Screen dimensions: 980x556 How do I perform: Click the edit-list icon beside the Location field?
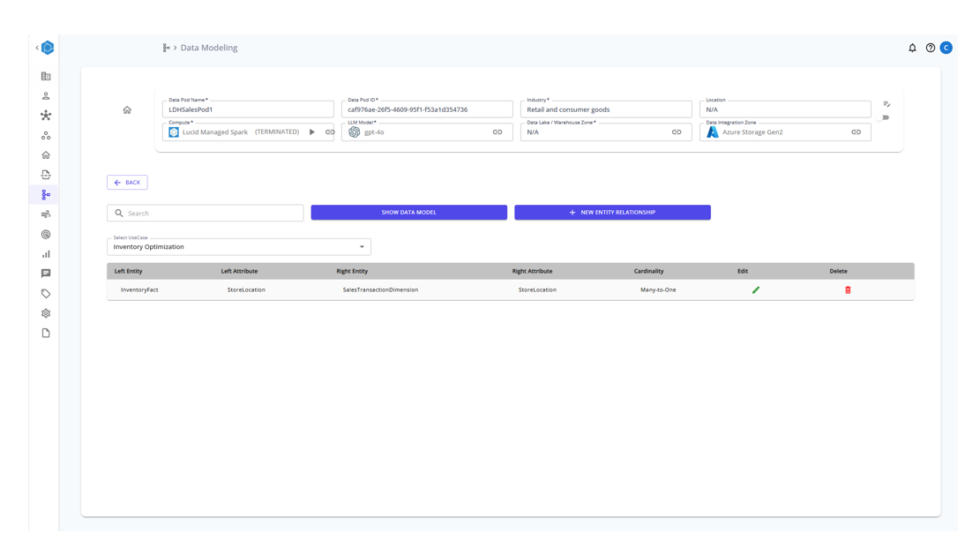tap(886, 104)
